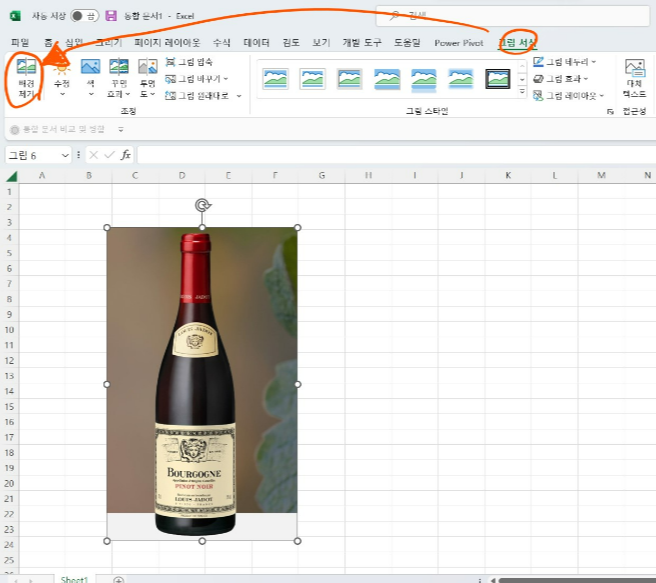Switch to the 수식 (Formulas) tab

pos(221,42)
